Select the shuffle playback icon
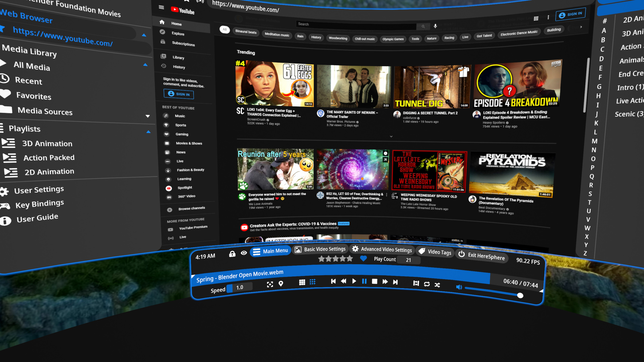This screenshot has width=644, height=362. pyautogui.click(x=437, y=285)
